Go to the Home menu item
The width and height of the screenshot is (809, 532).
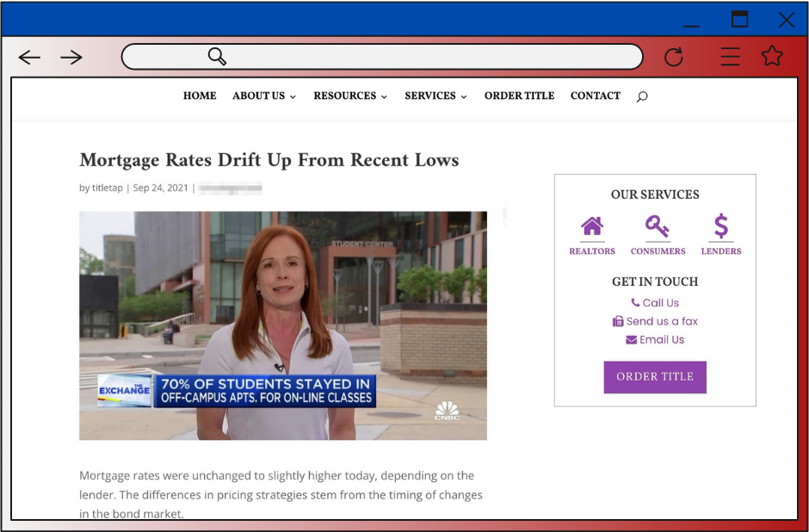coord(200,96)
